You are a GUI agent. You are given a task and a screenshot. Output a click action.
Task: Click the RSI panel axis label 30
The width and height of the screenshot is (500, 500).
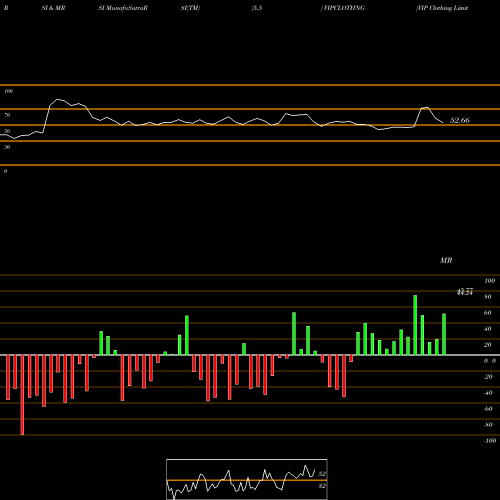tap(7, 147)
